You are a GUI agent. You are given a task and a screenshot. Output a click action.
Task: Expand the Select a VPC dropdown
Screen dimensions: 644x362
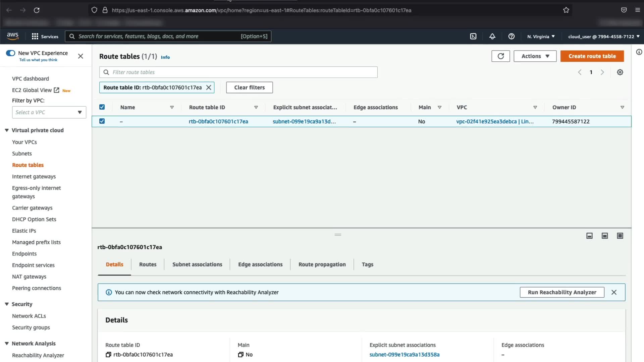click(49, 112)
